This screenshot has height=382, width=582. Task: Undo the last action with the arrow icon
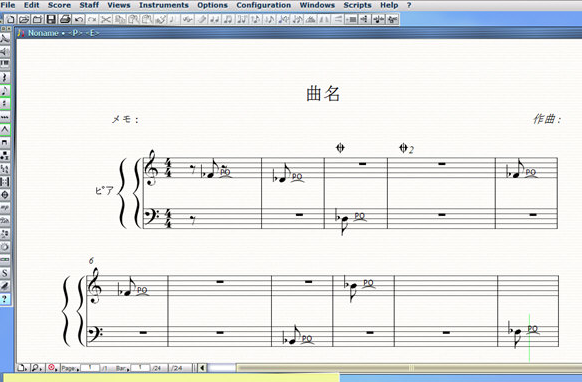coord(78,19)
